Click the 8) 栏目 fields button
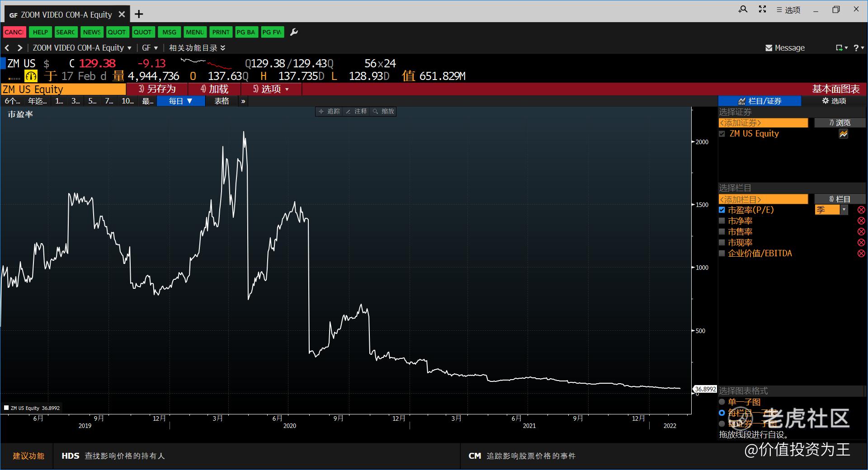Viewport: 868px width, 470px height. 840,199
